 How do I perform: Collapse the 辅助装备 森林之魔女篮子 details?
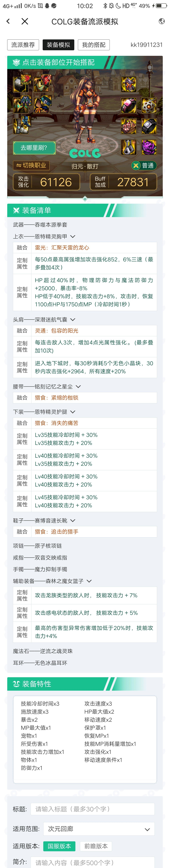(89, 581)
